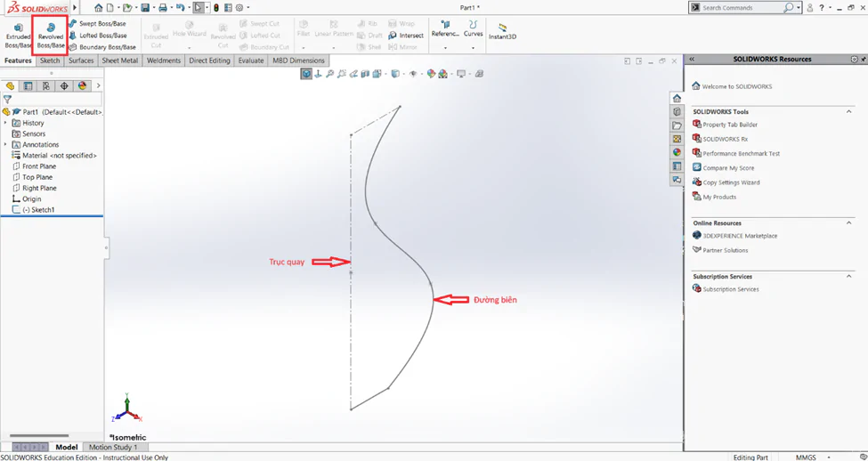Open the Appearances task pane tab

677,152
